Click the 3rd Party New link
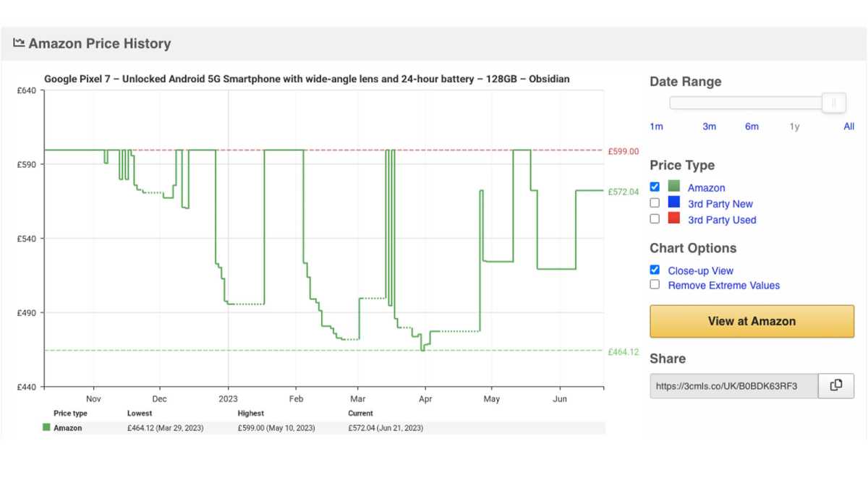 [x=720, y=204]
